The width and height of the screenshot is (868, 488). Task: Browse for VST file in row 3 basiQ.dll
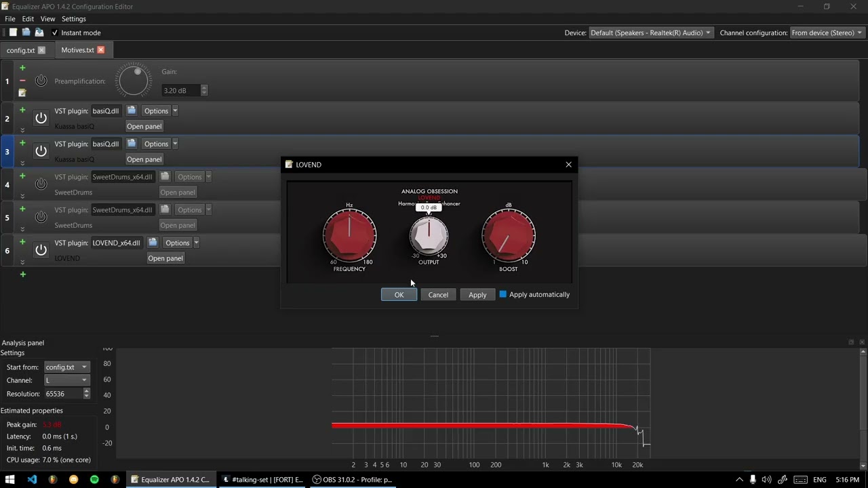[x=132, y=144]
